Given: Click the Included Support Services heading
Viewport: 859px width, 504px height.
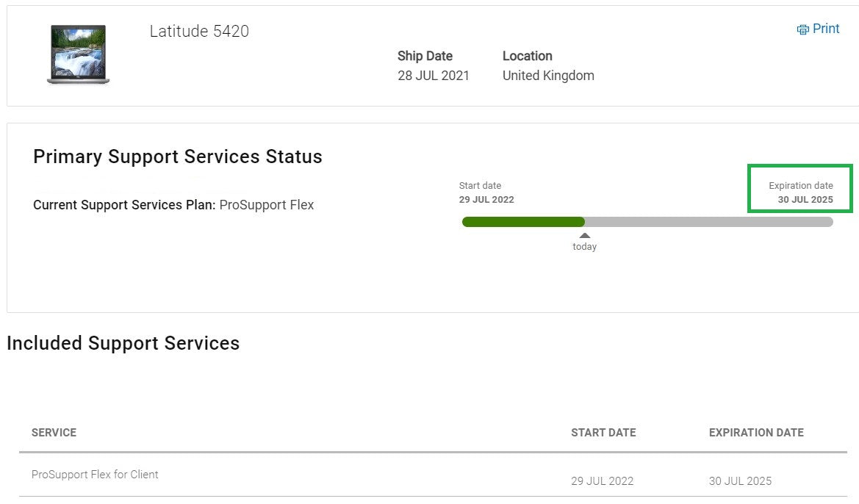Looking at the screenshot, I should tap(123, 343).
